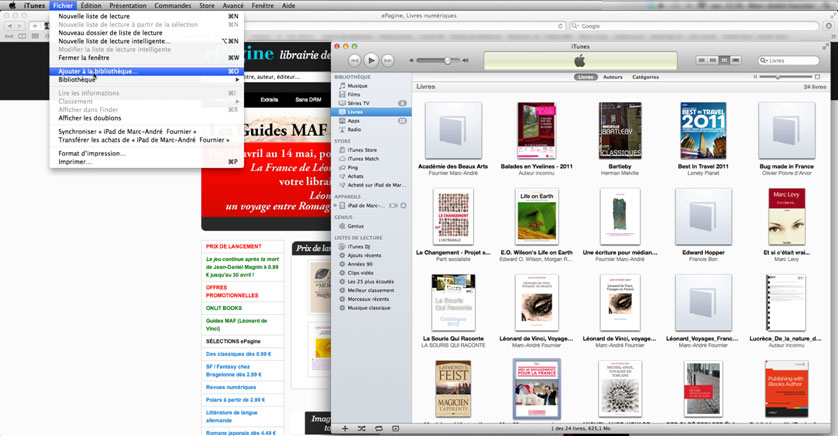Open the Store menu in menu bar
This screenshot has width=838, height=436.
(207, 5)
